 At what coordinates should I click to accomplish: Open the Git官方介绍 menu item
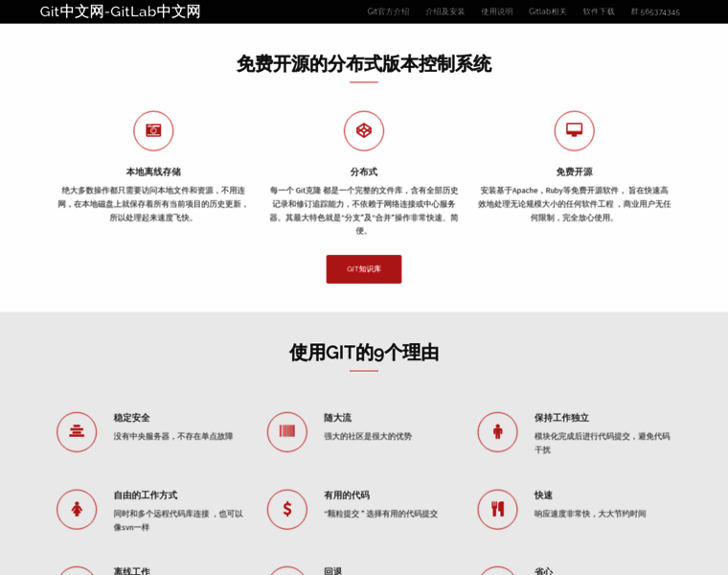point(388,11)
